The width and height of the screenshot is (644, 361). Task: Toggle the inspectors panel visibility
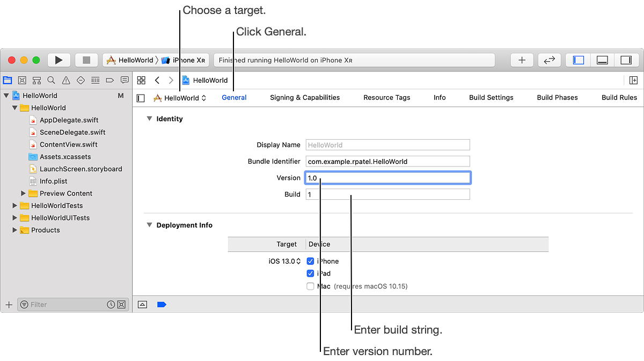626,60
